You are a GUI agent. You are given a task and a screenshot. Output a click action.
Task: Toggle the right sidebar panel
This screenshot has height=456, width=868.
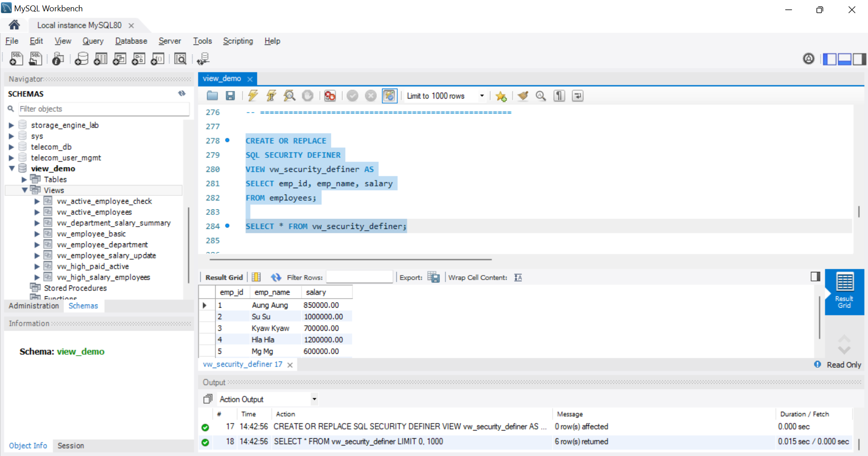(859, 59)
